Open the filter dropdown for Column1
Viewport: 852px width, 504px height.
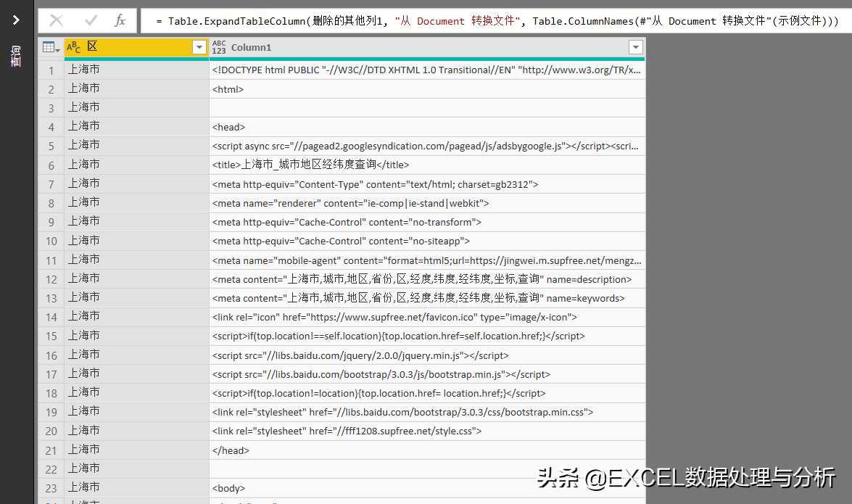coord(636,47)
